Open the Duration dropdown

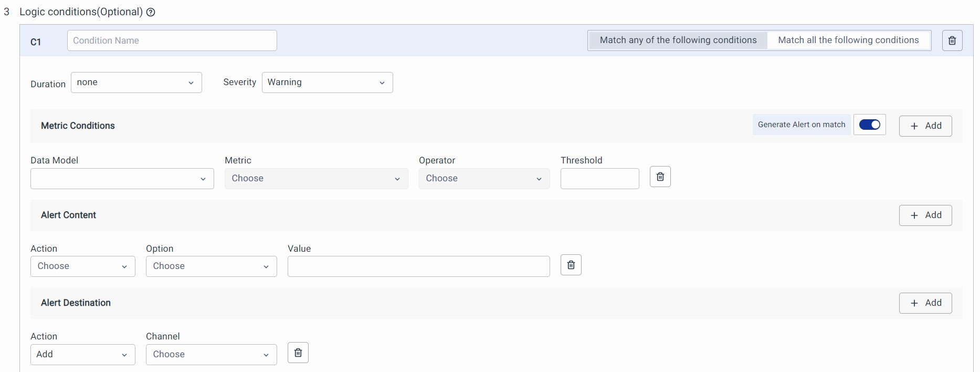point(136,82)
